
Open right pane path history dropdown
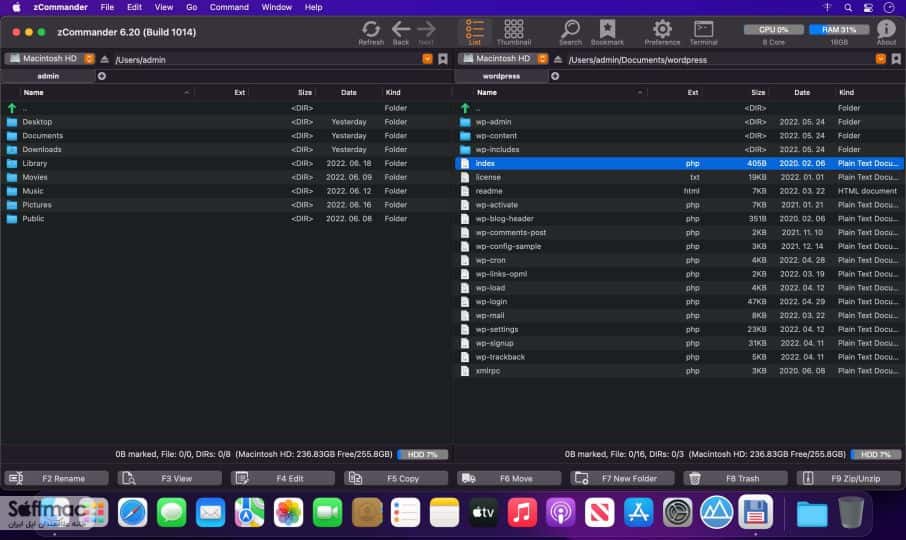pyautogui.click(x=881, y=59)
